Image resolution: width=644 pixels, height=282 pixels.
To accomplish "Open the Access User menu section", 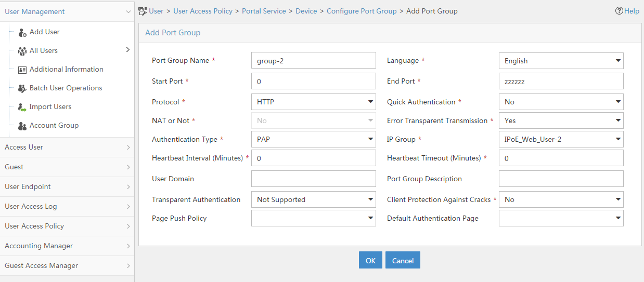I will [67, 147].
